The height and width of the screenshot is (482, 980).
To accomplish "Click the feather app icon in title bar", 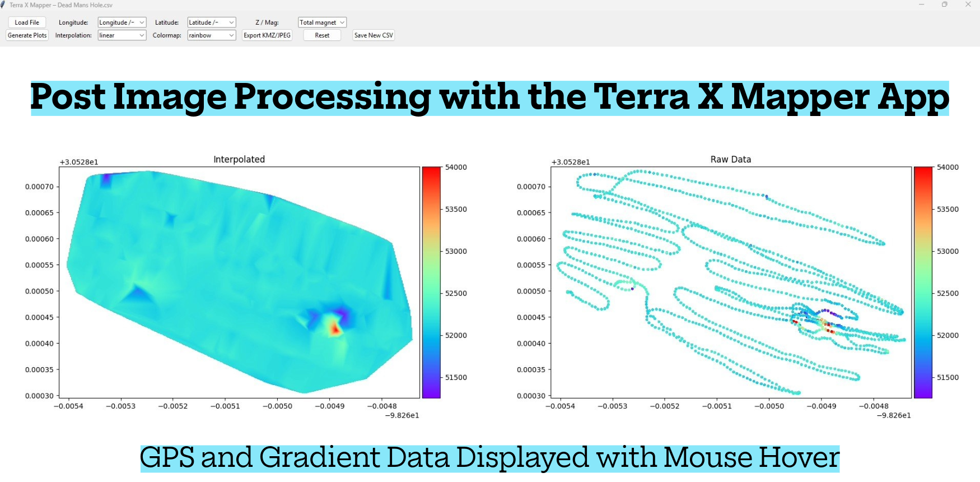I will [x=3, y=5].
